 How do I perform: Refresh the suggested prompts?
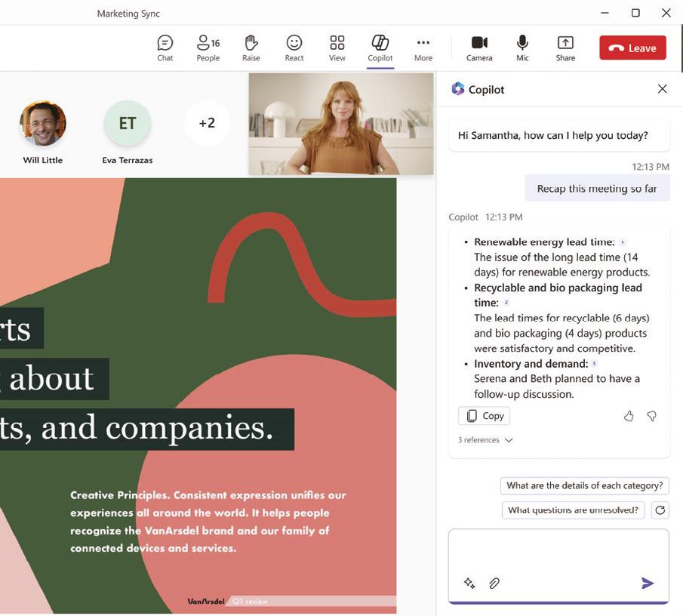660,510
